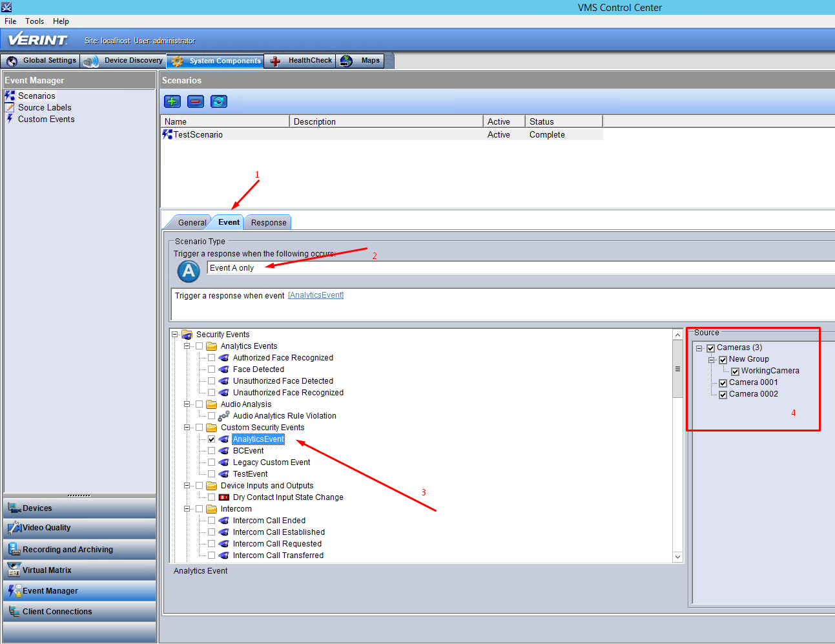Open the Event A only dropdown
835x644 pixels.
[521, 268]
